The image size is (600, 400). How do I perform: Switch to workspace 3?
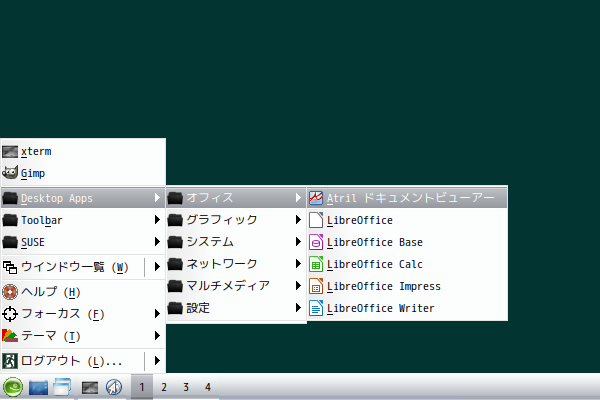[186, 387]
